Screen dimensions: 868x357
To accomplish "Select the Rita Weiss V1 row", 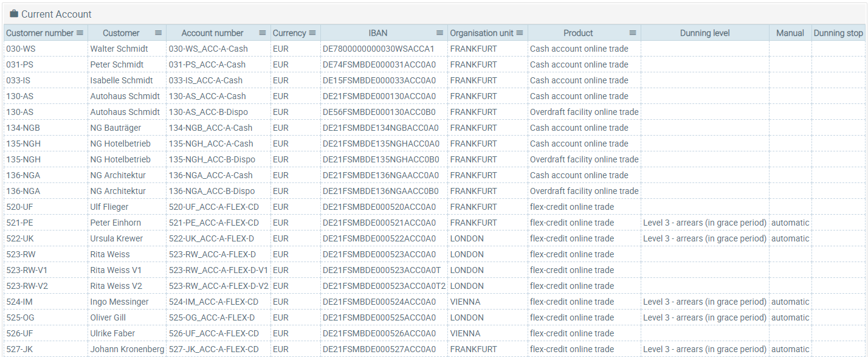I will 434,270.
